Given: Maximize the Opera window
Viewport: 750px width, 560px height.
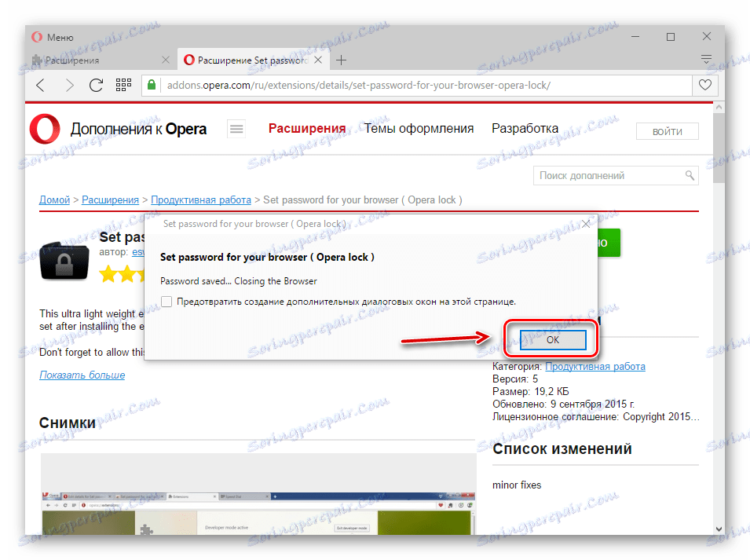Looking at the screenshot, I should pyautogui.click(x=671, y=37).
